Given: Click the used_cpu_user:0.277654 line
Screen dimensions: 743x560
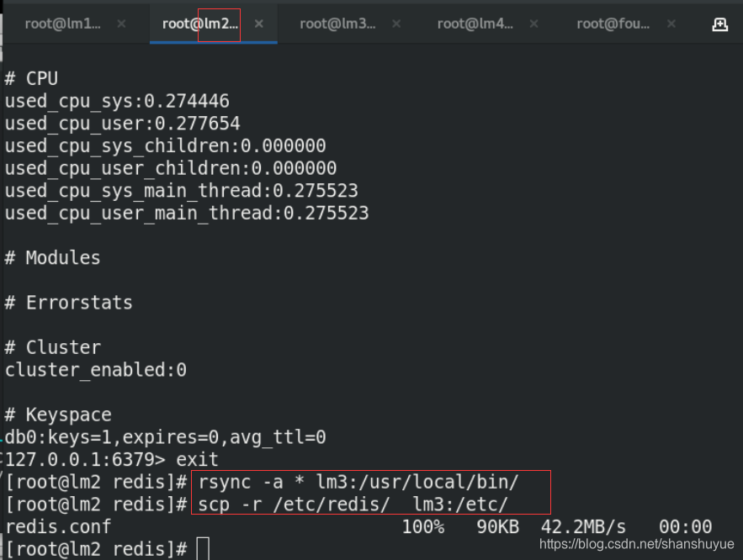Looking at the screenshot, I should (122, 124).
